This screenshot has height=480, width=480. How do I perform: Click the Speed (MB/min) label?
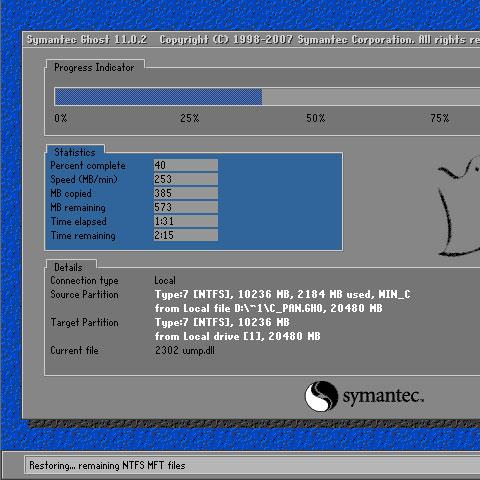pyautogui.click(x=84, y=179)
